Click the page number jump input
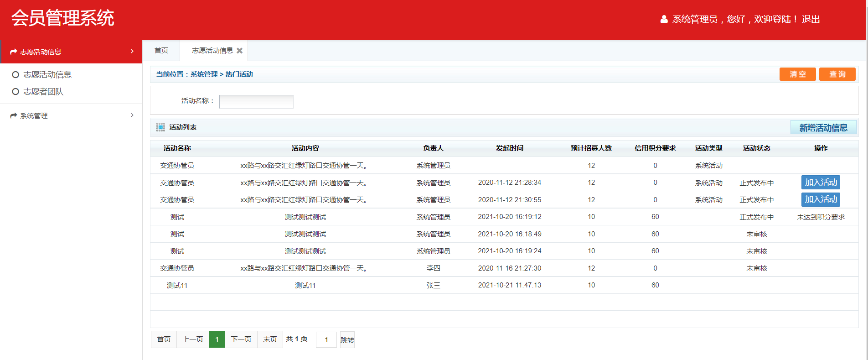 coord(326,340)
